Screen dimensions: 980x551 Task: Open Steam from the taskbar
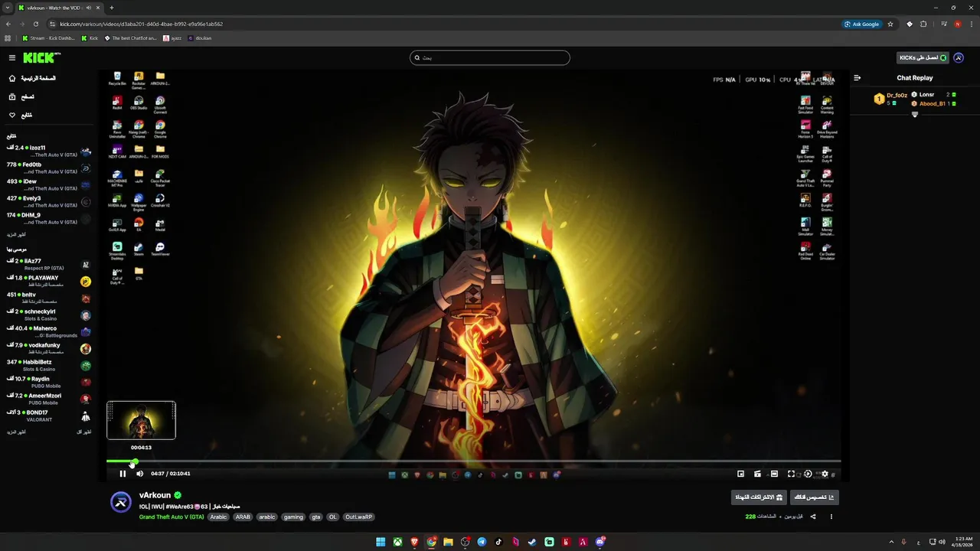532,542
